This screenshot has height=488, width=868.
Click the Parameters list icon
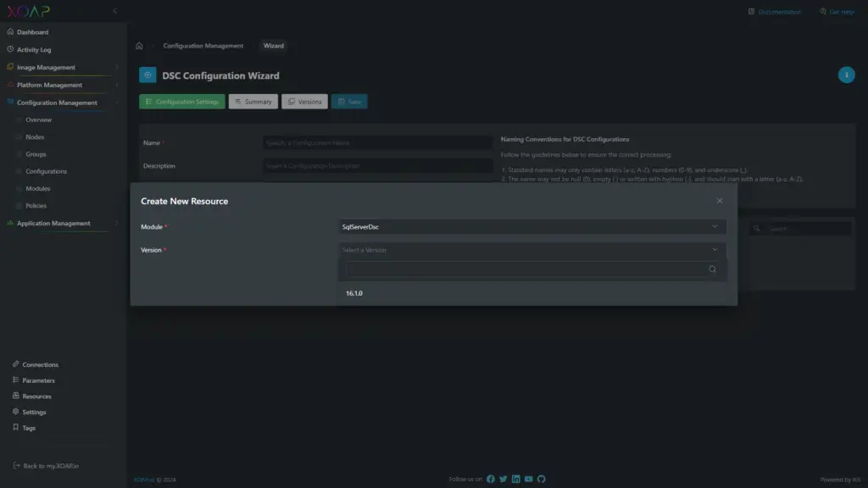pos(15,380)
